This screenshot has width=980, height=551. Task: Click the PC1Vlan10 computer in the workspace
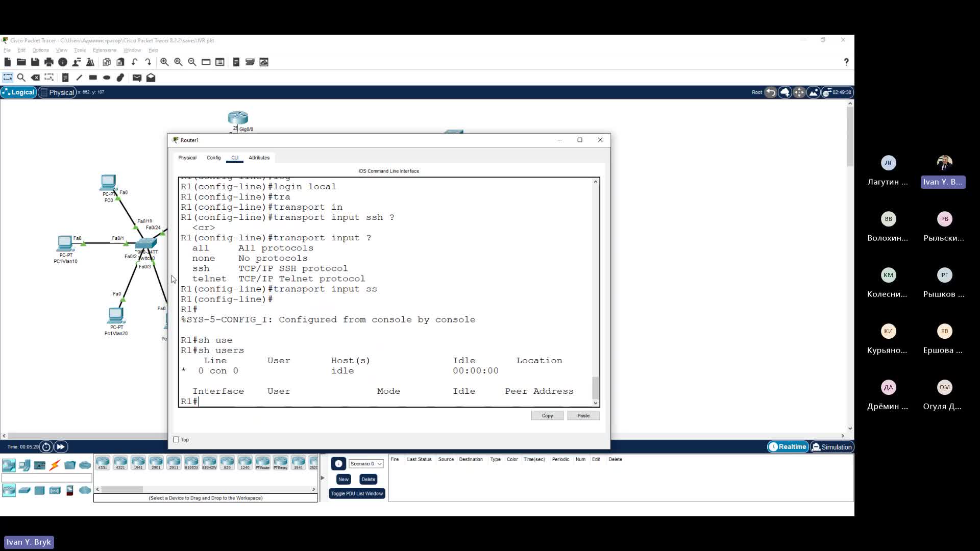pos(65,244)
